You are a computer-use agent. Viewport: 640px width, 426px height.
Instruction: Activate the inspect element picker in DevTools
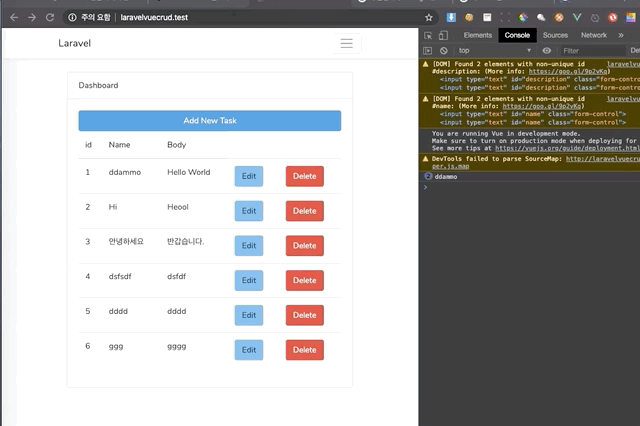click(x=428, y=36)
